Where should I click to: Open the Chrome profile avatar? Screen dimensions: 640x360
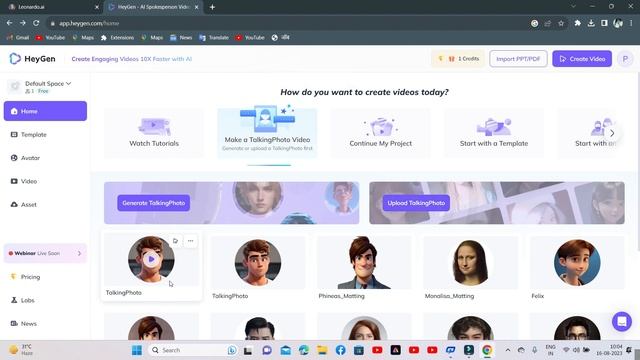[x=618, y=23]
